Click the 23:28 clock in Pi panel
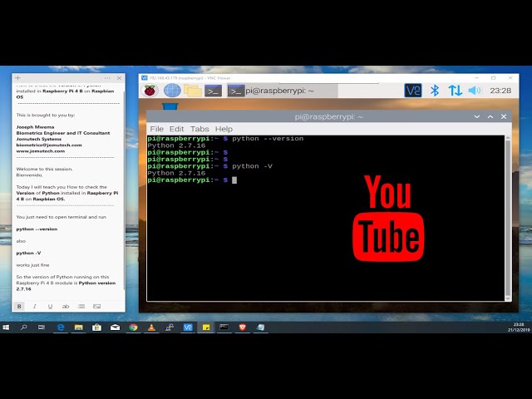Screen dimensions: 532x399 (500, 91)
